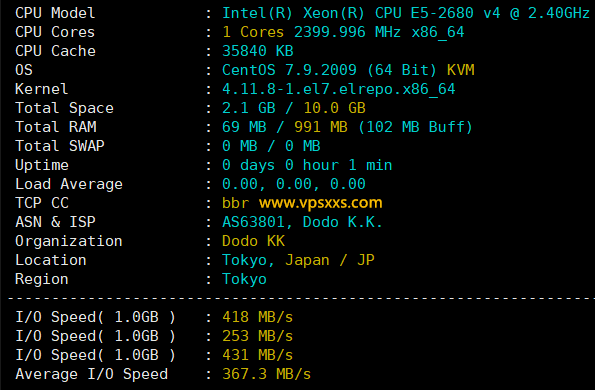Click the TCP CC label
The image size is (595, 390).
pos(42,203)
